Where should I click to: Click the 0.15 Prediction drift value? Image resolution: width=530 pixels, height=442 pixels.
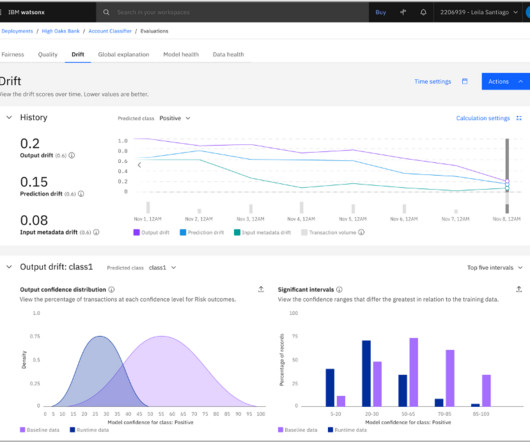(34, 182)
